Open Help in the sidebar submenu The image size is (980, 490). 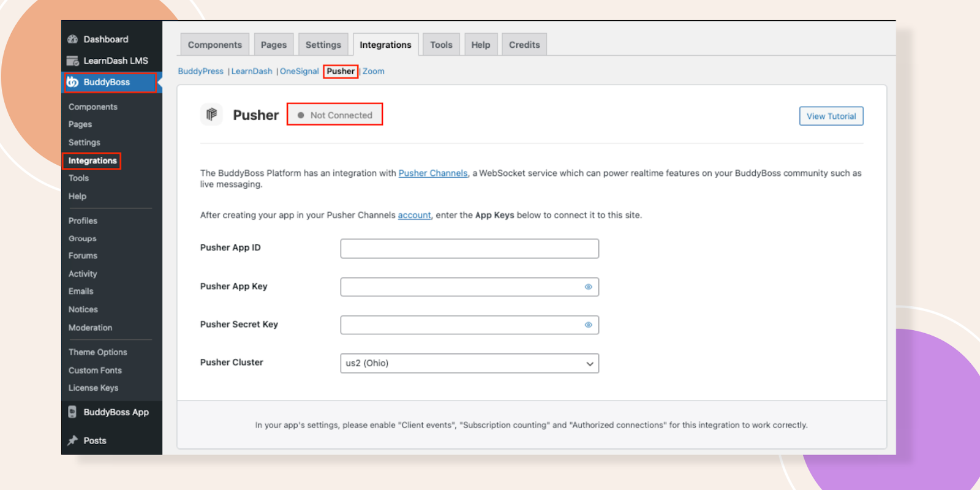coord(77,196)
